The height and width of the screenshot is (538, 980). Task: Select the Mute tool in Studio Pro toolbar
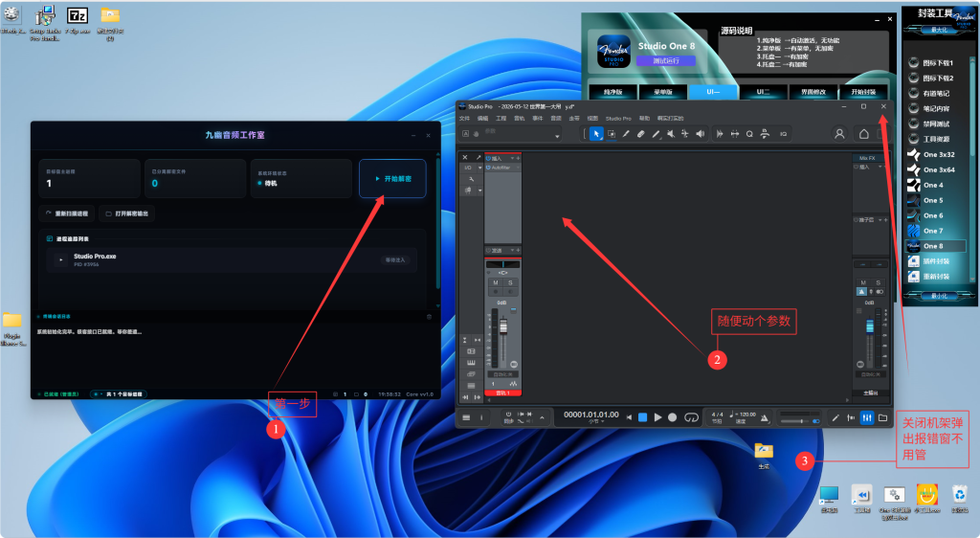click(x=671, y=134)
